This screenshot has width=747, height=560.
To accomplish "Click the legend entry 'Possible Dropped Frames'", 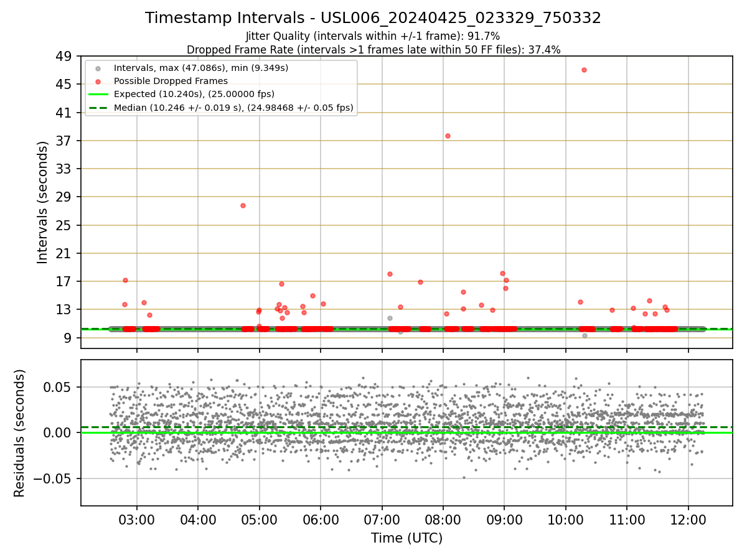I will pos(171,81).
